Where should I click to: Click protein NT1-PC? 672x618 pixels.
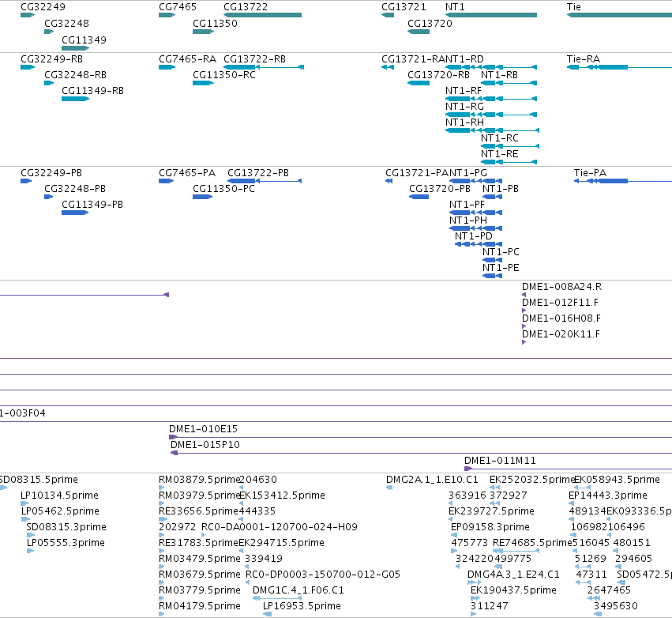(501, 252)
